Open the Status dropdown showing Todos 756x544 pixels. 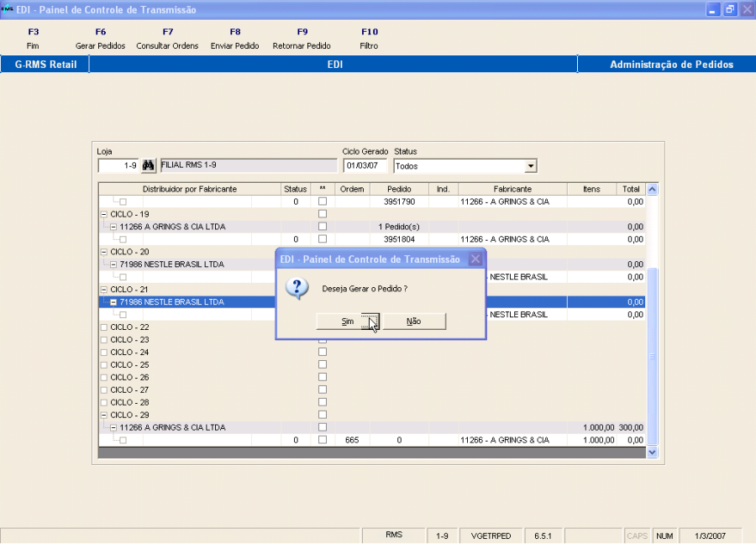coord(530,166)
